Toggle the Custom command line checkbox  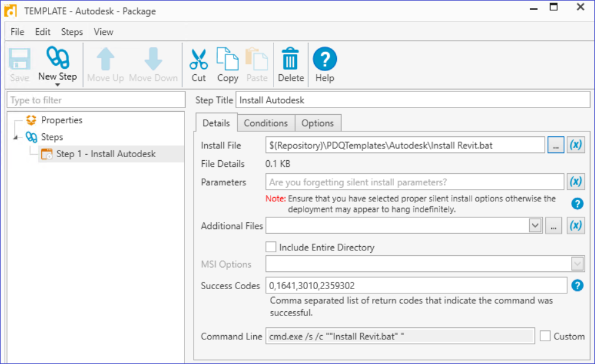pyautogui.click(x=545, y=336)
